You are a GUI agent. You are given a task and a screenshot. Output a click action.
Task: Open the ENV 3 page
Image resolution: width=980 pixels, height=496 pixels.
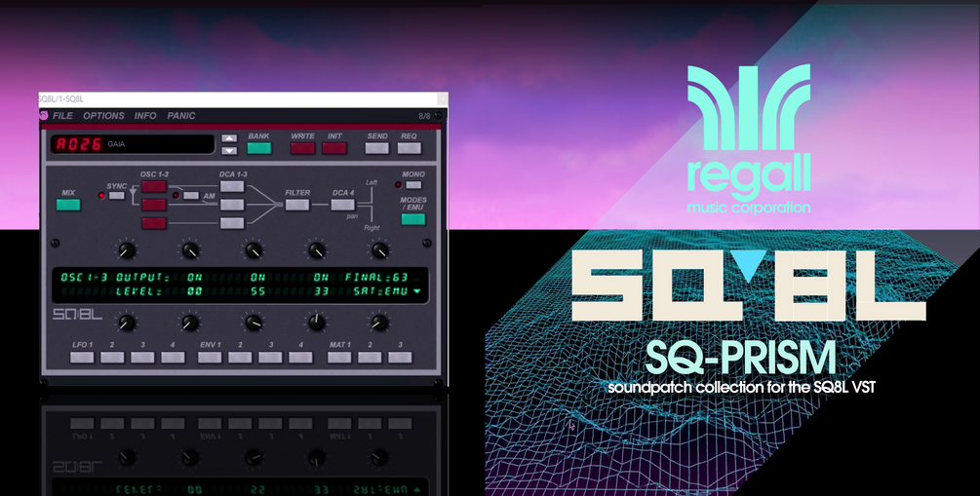tap(271, 358)
